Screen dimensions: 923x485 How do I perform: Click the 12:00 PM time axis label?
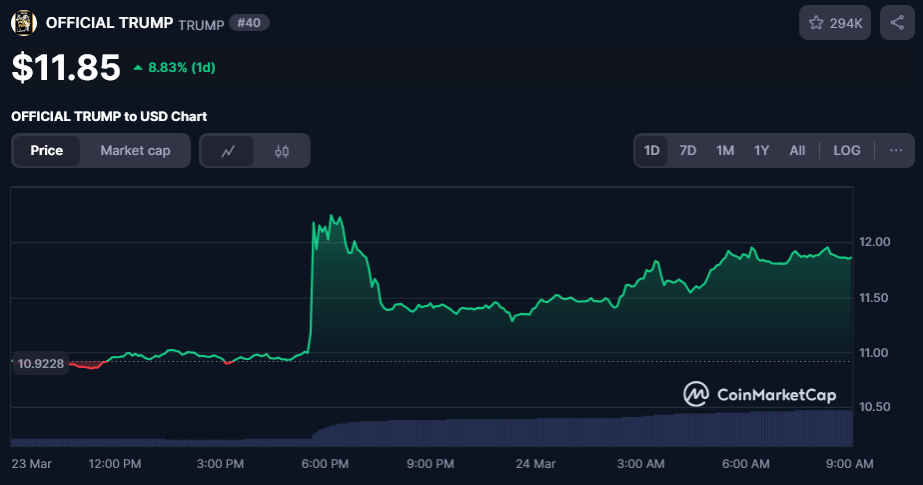(115, 464)
